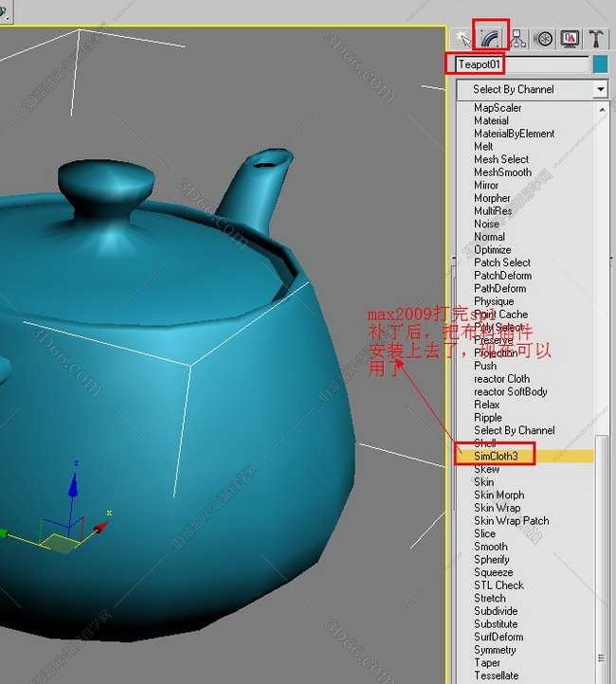616x684 pixels.
Task: Click the Teapot01 object color swatch
Action: click(600, 64)
